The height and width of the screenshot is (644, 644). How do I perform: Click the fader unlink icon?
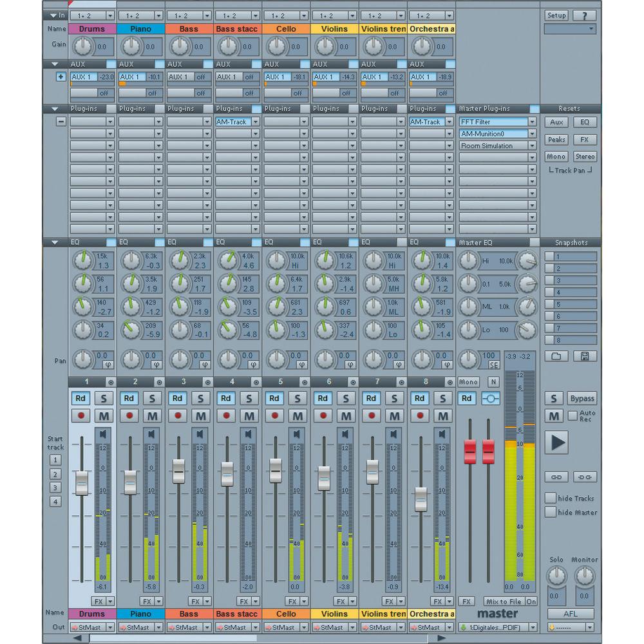(585, 477)
